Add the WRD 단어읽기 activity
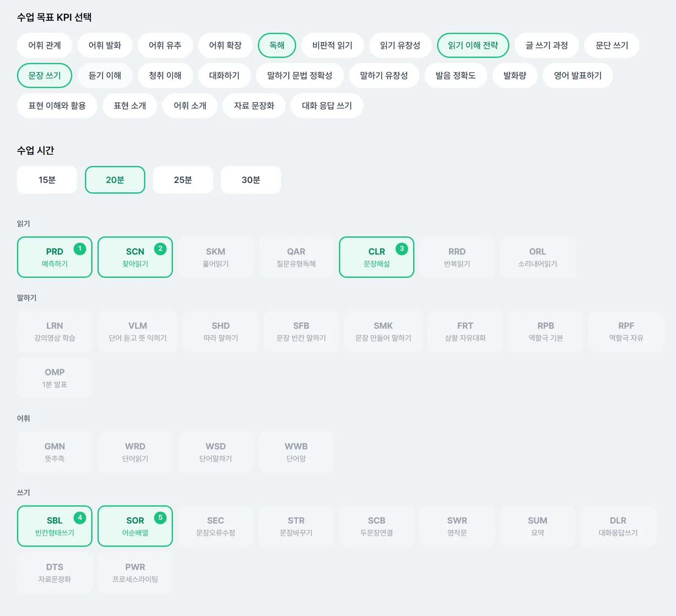This screenshot has height=616, width=676. [135, 452]
